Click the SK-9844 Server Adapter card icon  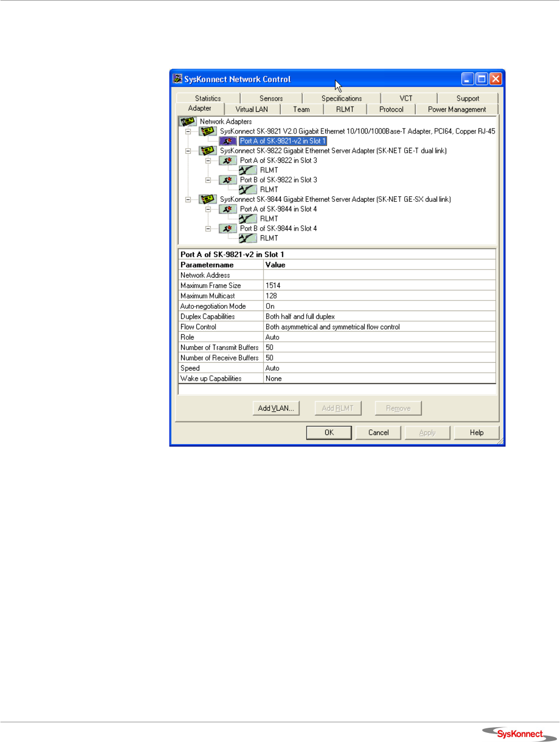point(207,199)
